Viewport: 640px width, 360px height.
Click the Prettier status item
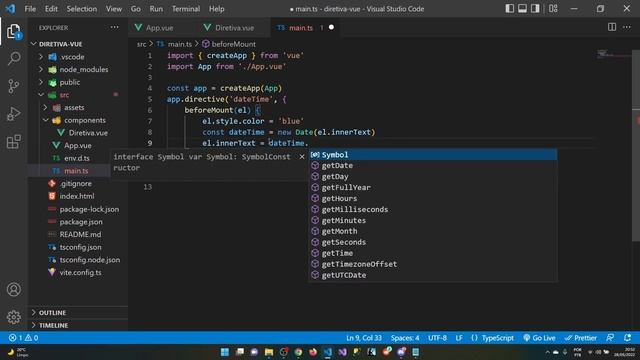pyautogui.click(x=580, y=338)
